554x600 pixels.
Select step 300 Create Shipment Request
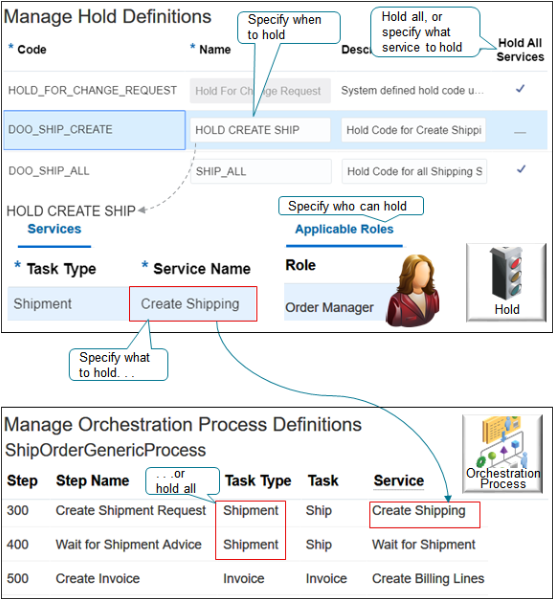131,510
